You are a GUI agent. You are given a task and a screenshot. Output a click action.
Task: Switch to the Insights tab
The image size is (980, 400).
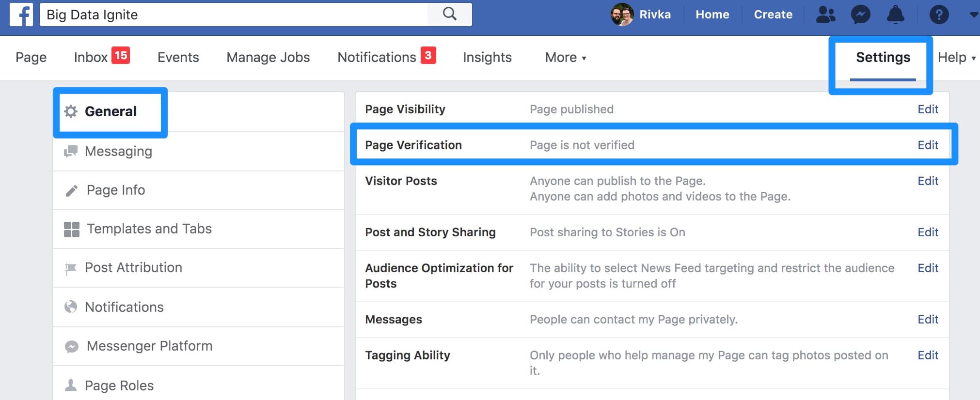[487, 58]
